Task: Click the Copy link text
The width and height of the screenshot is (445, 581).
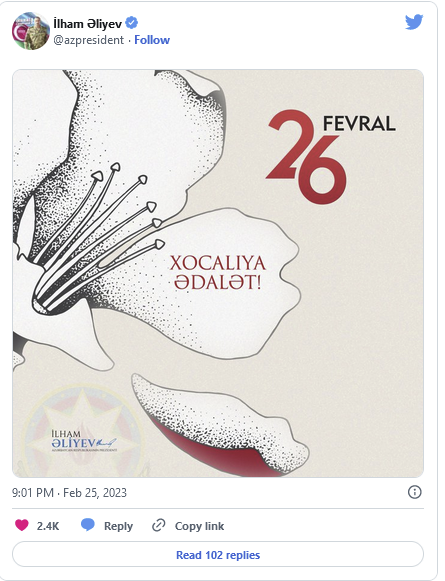Action: 199,526
